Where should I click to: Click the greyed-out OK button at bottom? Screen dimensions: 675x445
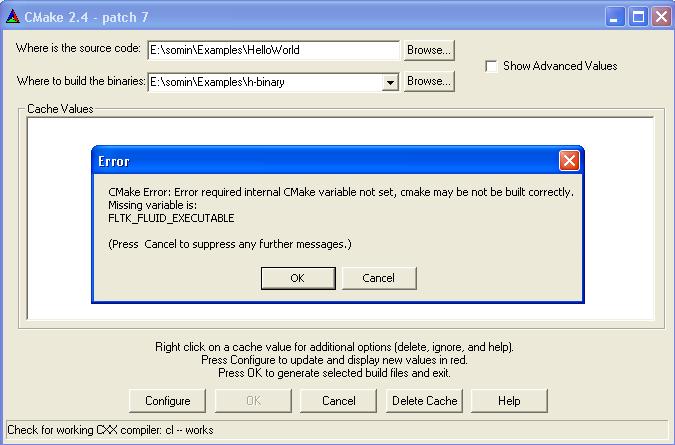click(253, 401)
